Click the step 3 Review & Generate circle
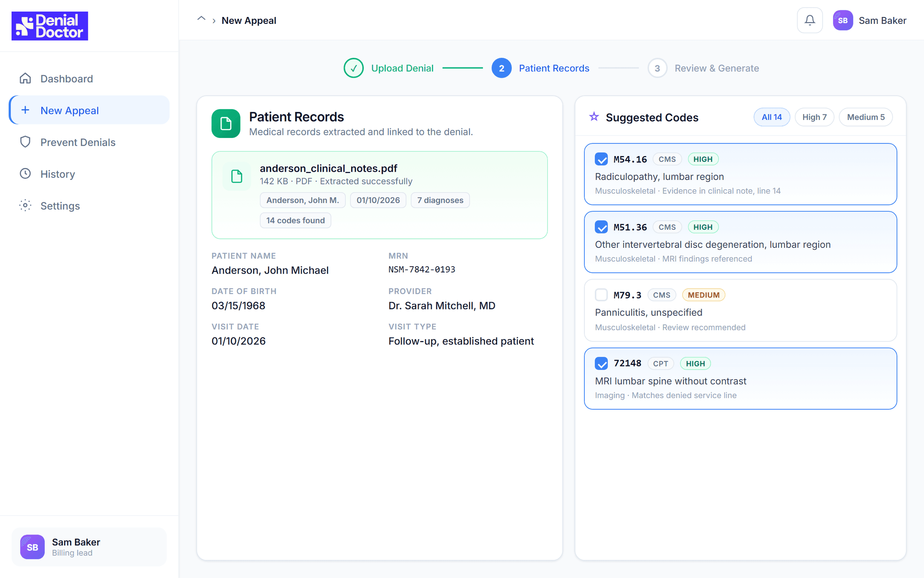Image resolution: width=924 pixels, height=578 pixels. tap(657, 68)
